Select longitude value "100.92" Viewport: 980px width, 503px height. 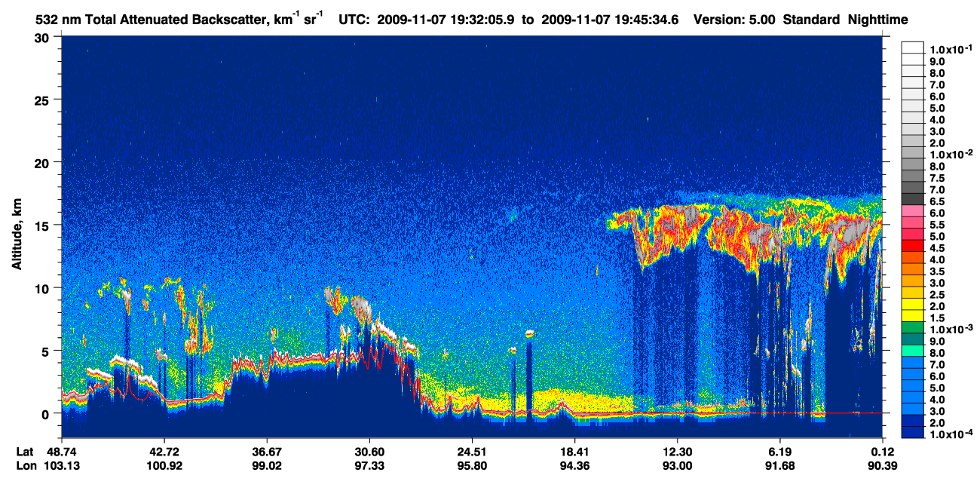(x=164, y=465)
